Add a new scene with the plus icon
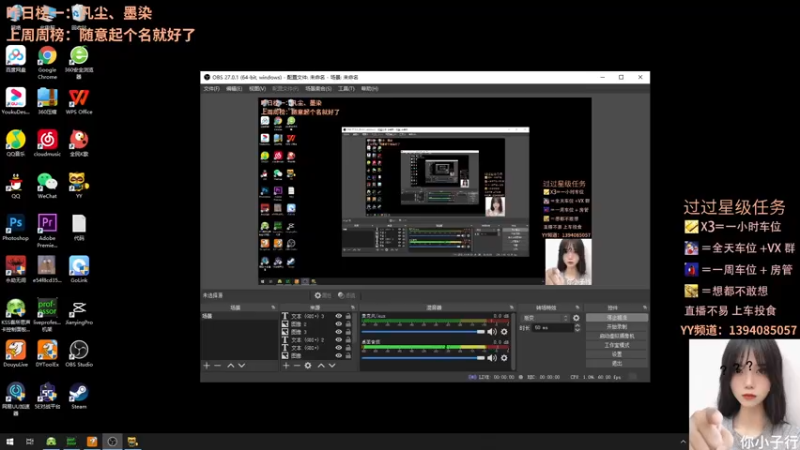Screen dimensions: 800x450 tap(207, 366)
